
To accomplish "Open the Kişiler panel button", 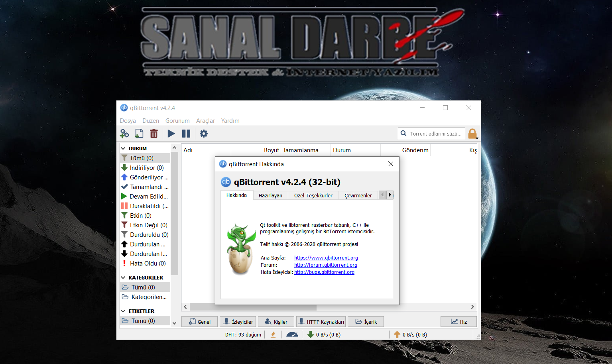I will 276,322.
